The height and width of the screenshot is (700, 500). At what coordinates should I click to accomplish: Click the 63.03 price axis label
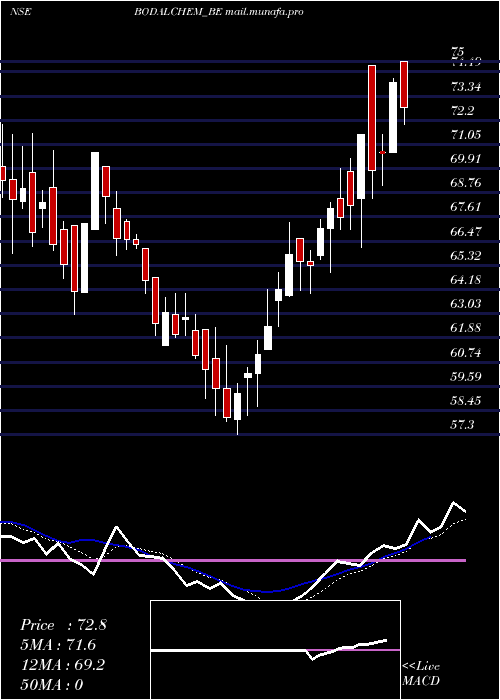467,304
